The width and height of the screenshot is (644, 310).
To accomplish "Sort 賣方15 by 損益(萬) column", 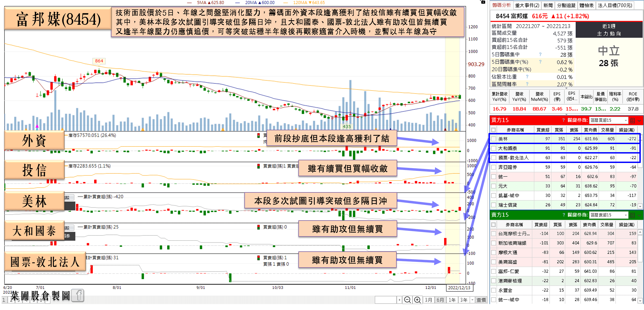I will click(x=626, y=225).
